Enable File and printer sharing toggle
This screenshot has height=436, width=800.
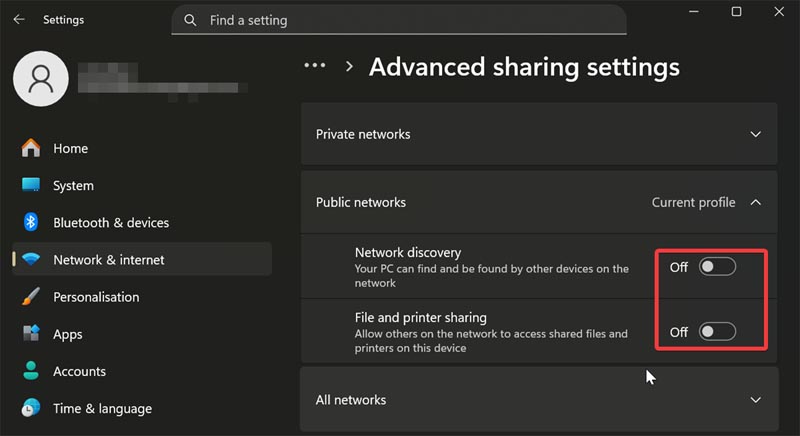717,332
